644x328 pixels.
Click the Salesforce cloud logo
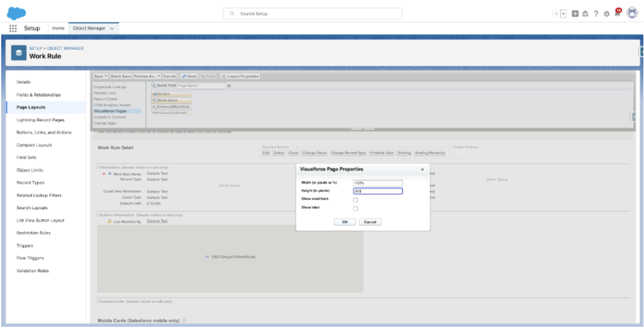[x=16, y=13]
